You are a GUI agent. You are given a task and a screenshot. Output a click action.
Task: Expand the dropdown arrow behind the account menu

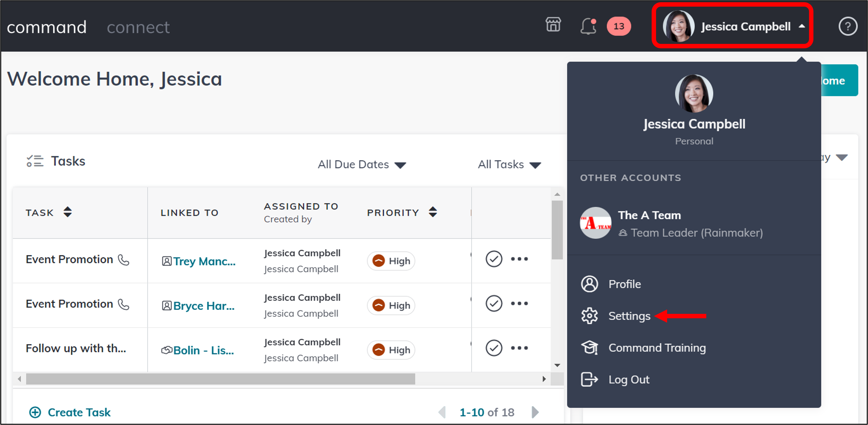pos(842,158)
